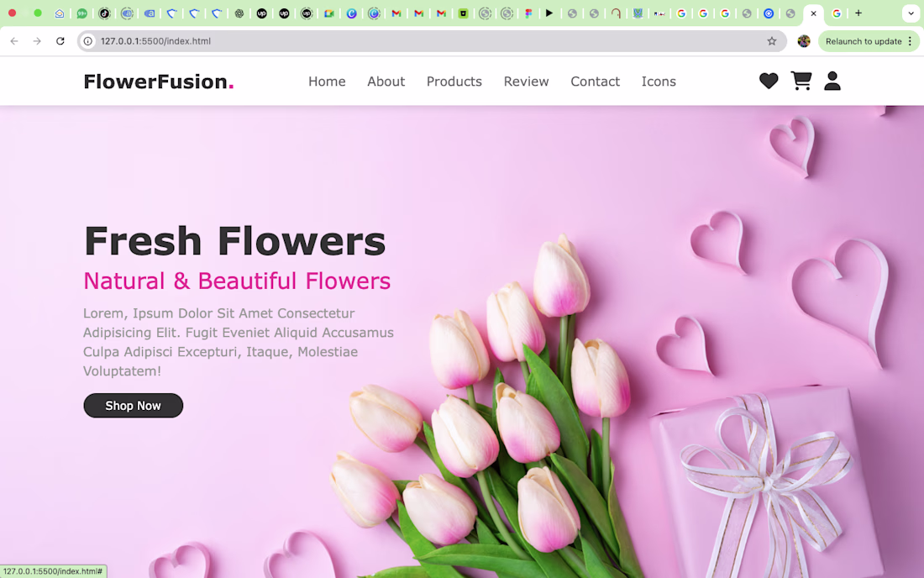Open the user account icon
The image size is (924, 578).
pyautogui.click(x=832, y=81)
